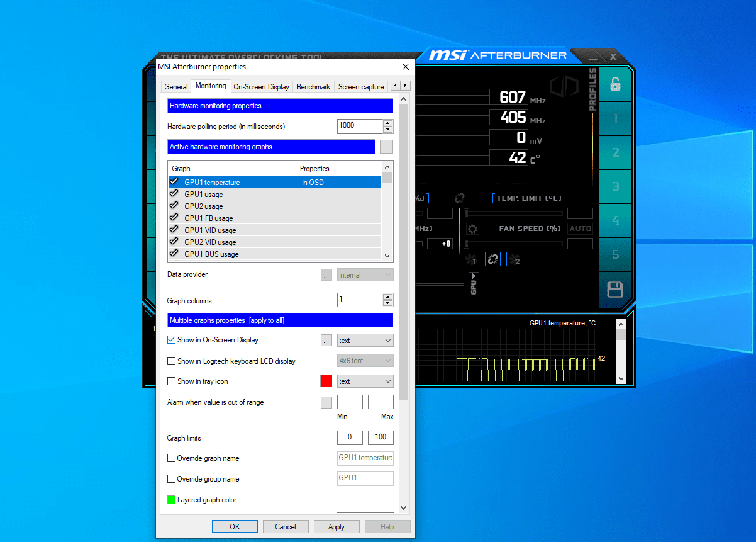The image size is (756, 542).
Task: Click the red tray icon color swatch
Action: (326, 381)
